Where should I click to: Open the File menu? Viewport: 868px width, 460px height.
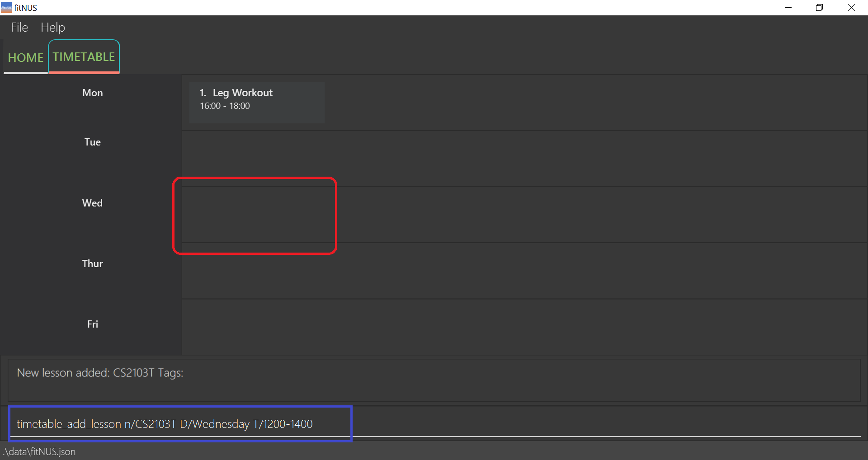click(x=19, y=28)
